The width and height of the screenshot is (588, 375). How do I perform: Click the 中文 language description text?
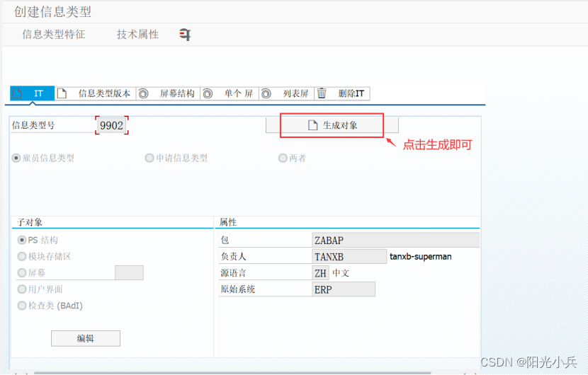tap(341, 273)
